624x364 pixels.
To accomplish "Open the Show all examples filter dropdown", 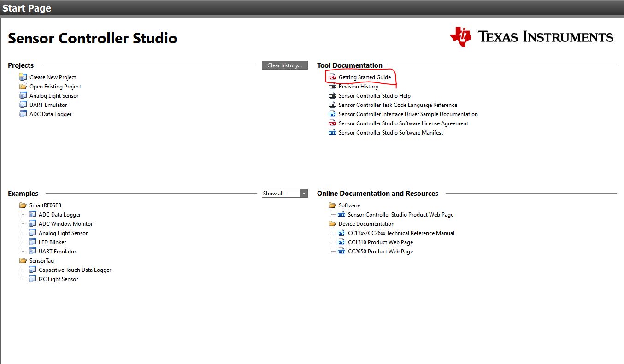I will pos(304,193).
